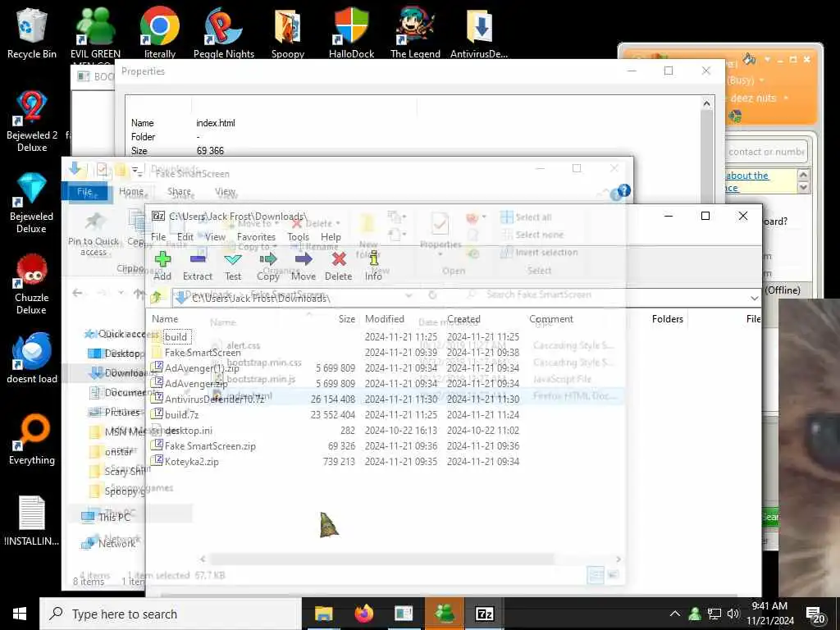This screenshot has height=630, width=840.
Task: Open Everything search desktop shortcut
Action: point(32,440)
